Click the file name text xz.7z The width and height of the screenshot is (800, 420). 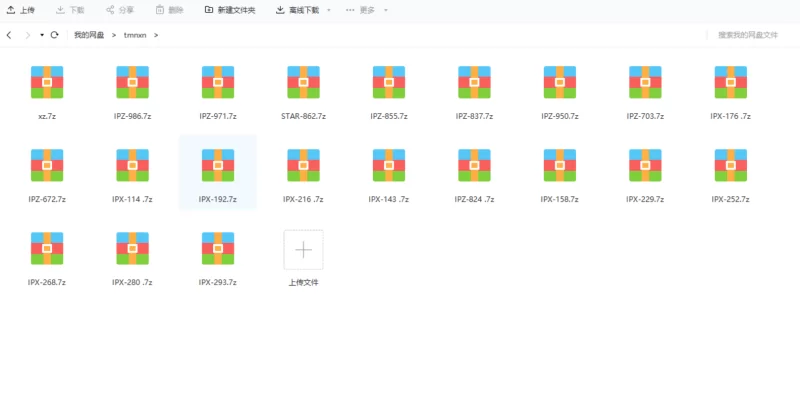47,116
